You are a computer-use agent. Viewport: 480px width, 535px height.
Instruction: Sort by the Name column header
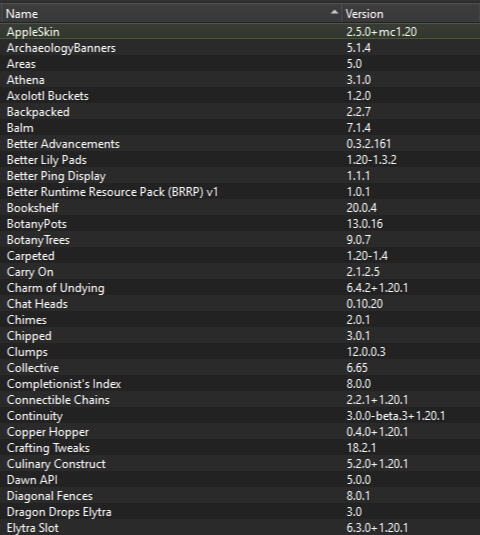(x=171, y=14)
